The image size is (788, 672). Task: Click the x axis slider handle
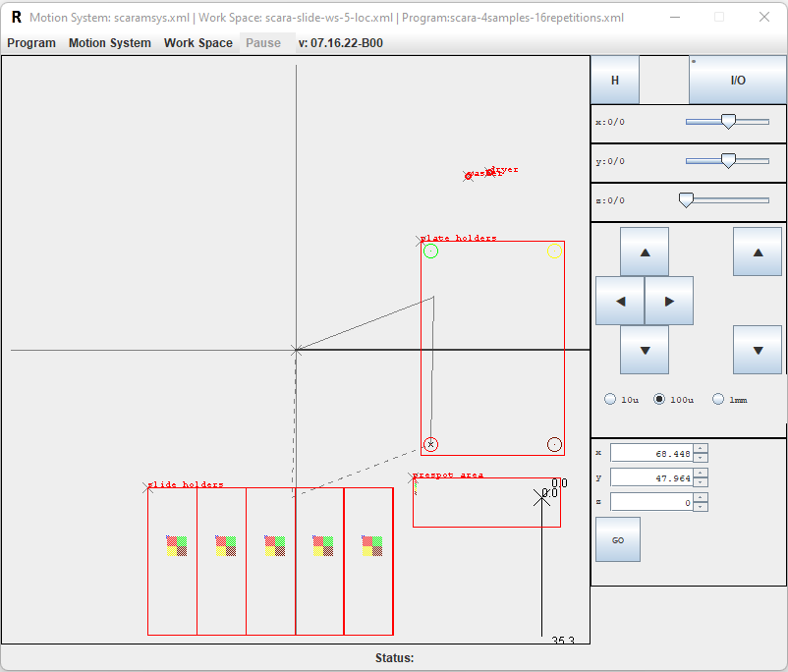[x=728, y=121]
